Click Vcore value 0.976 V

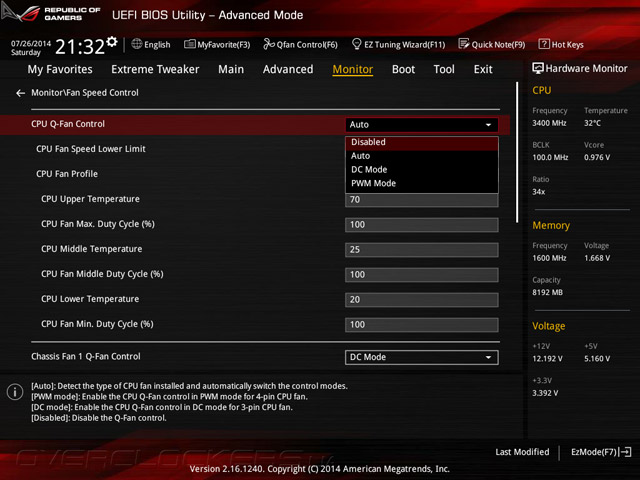point(597,158)
